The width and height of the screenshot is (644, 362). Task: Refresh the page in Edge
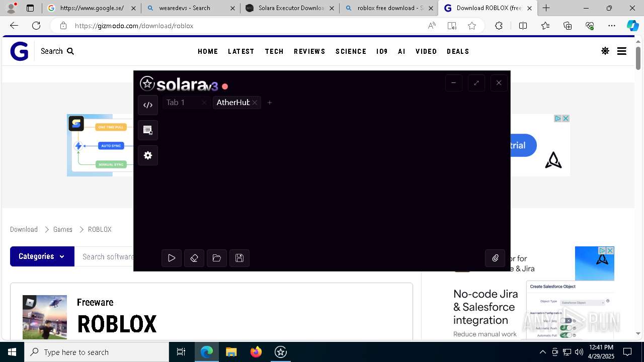[36, 26]
